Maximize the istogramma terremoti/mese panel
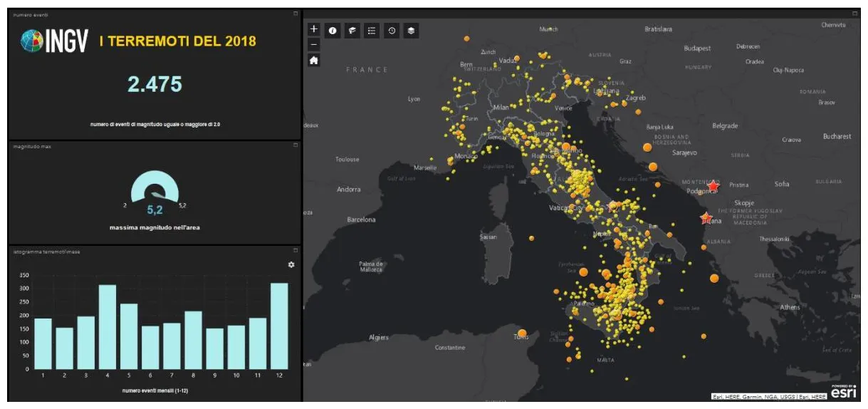This screenshot has height=409, width=868. click(x=295, y=250)
